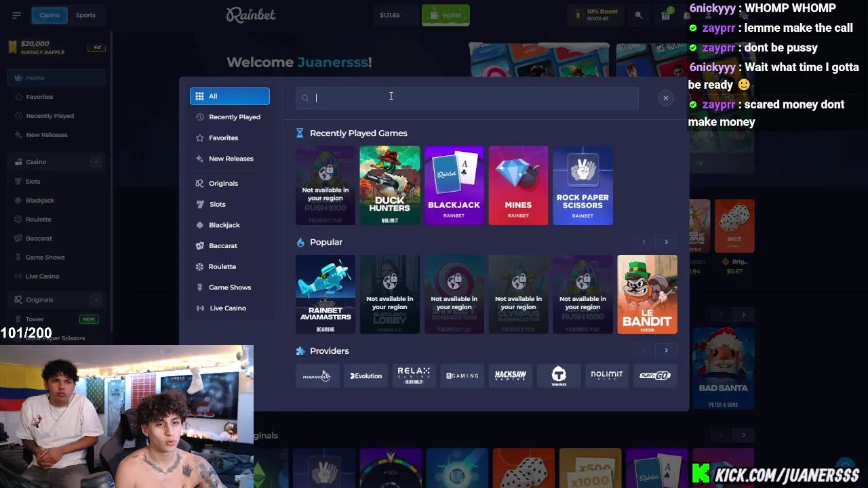
Task: Collapse the Casino section in sidebar
Action: coord(96,162)
